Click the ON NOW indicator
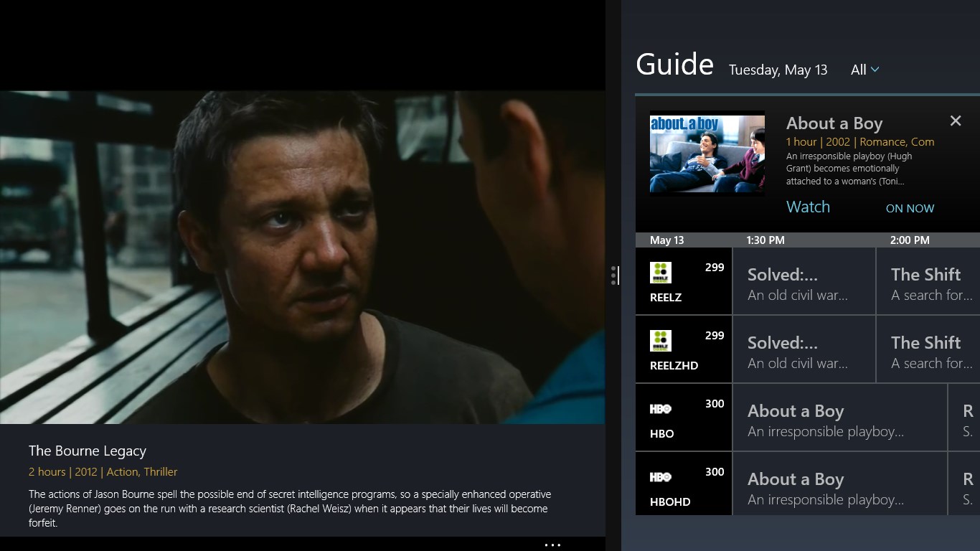This screenshot has height=551, width=980. (x=910, y=208)
